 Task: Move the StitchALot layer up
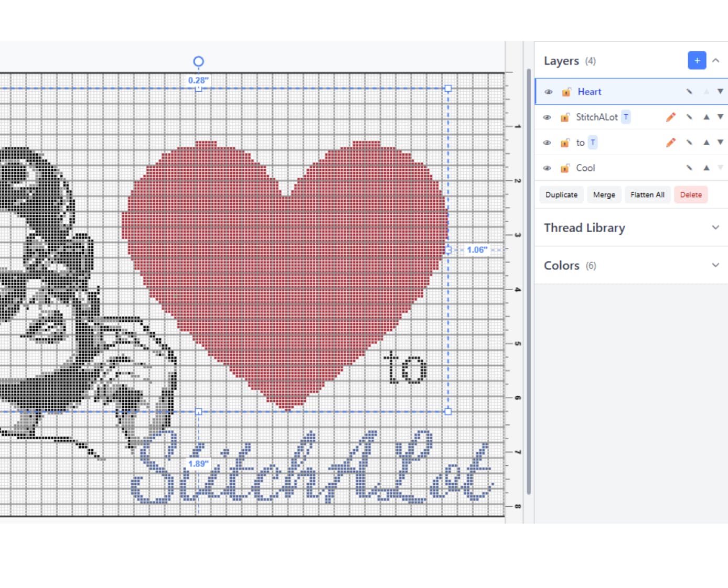(x=706, y=117)
